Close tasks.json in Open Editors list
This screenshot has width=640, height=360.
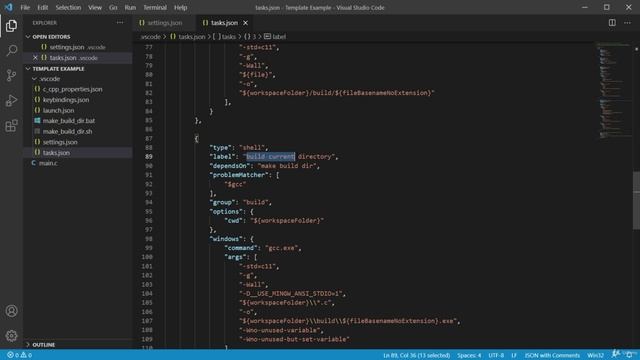36,58
